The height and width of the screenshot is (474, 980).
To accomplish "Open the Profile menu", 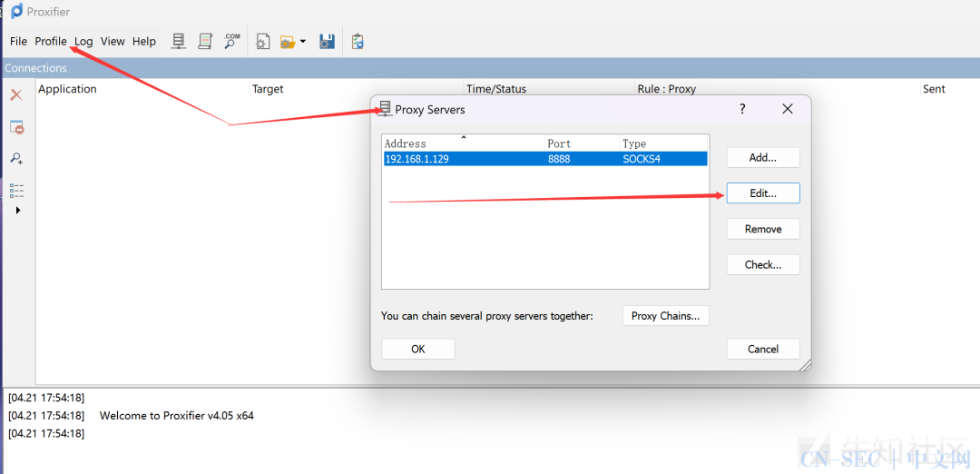I will pyautogui.click(x=51, y=41).
